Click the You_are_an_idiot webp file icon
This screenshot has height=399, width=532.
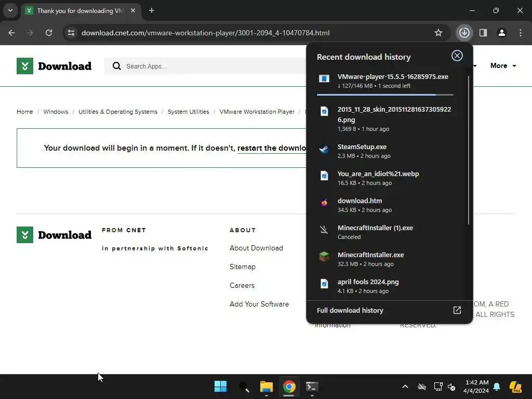click(324, 176)
